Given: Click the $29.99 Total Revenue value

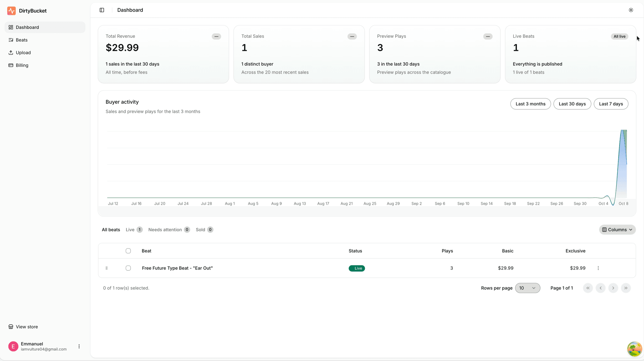Looking at the screenshot, I should pos(122,48).
